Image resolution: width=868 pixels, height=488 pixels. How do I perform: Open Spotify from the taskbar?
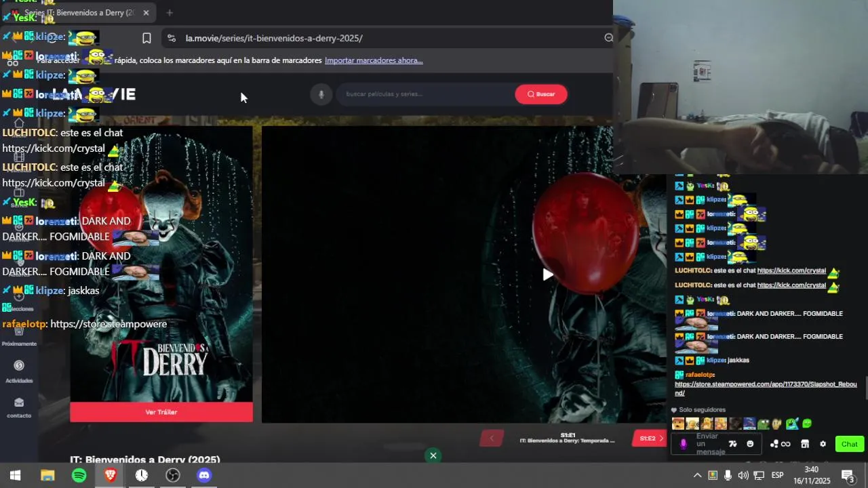pyautogui.click(x=79, y=475)
